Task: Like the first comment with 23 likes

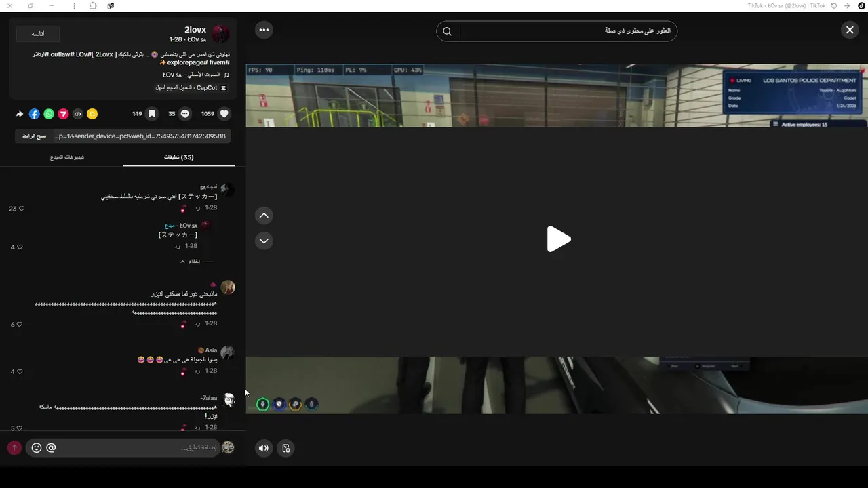Action: click(21, 209)
